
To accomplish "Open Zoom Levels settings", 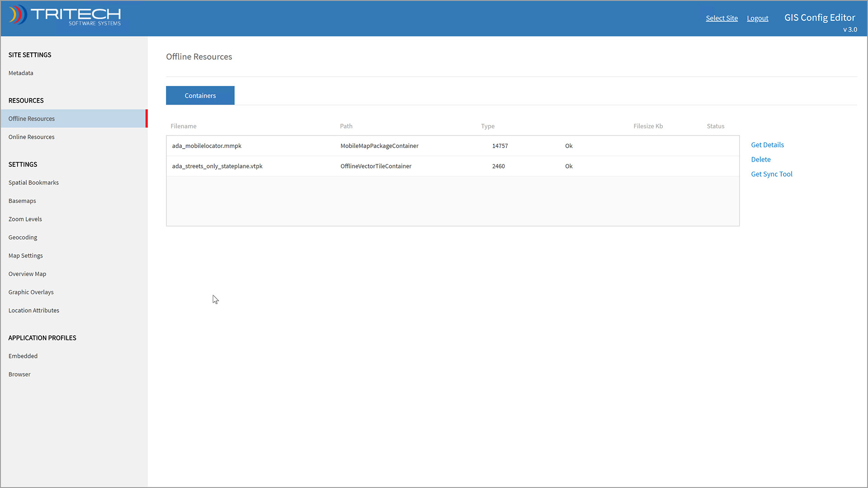I will click(25, 219).
